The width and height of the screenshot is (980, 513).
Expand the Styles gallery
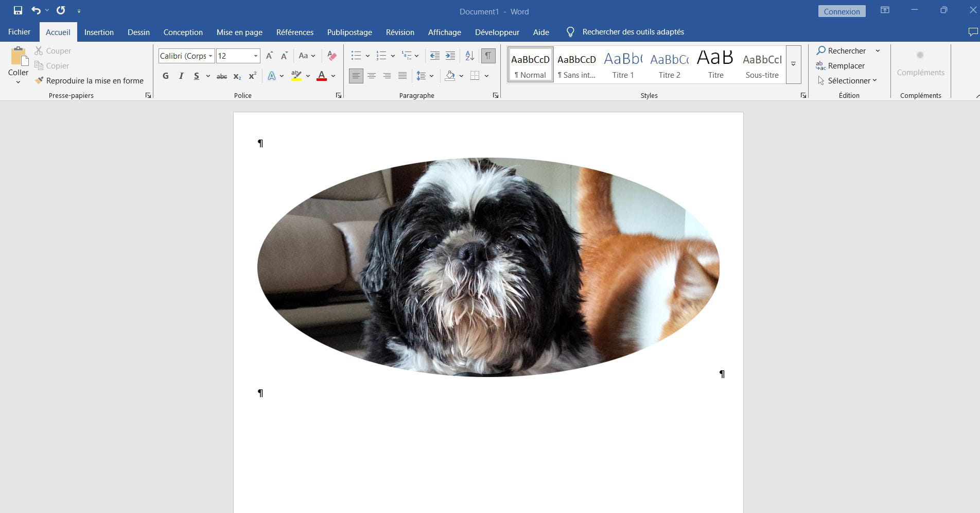(x=793, y=64)
